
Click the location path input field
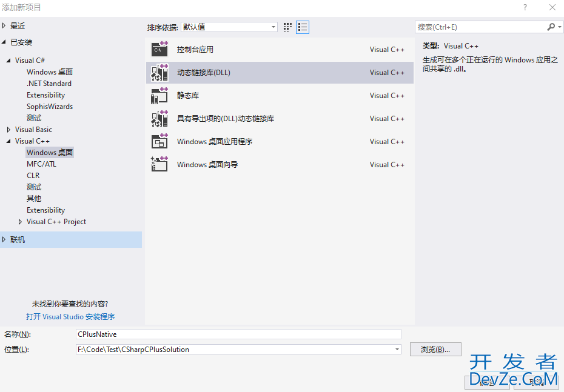click(x=238, y=349)
